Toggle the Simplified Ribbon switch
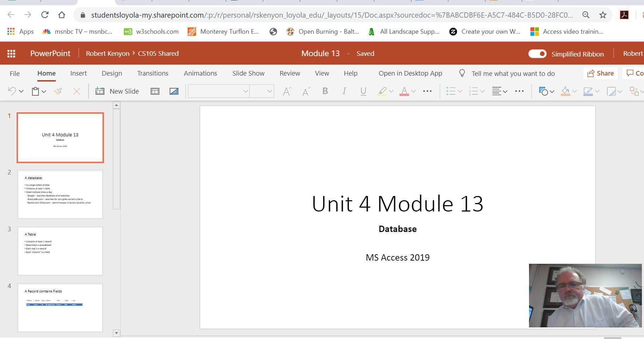Viewport: 644px width, 339px height. [x=537, y=54]
